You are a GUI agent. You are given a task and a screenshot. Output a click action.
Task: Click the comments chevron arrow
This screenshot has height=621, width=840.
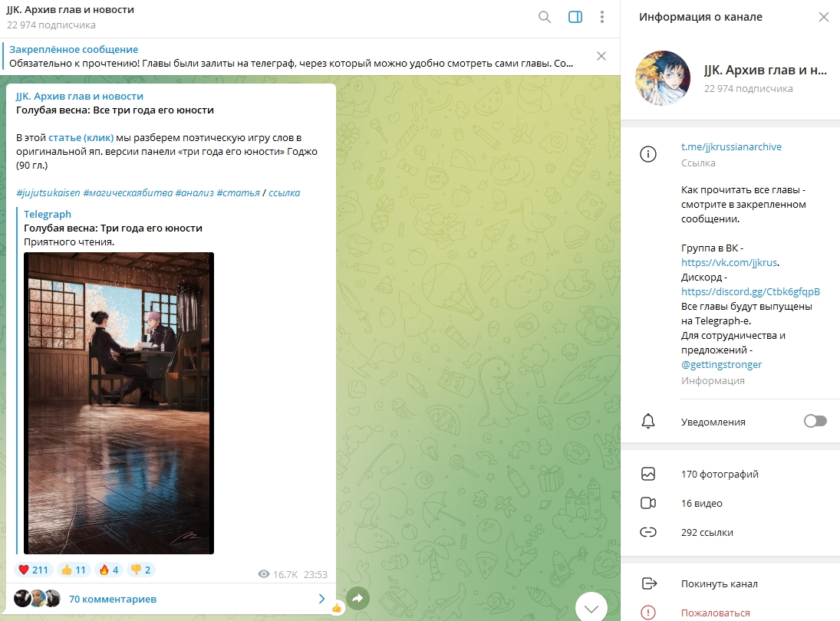(x=321, y=599)
